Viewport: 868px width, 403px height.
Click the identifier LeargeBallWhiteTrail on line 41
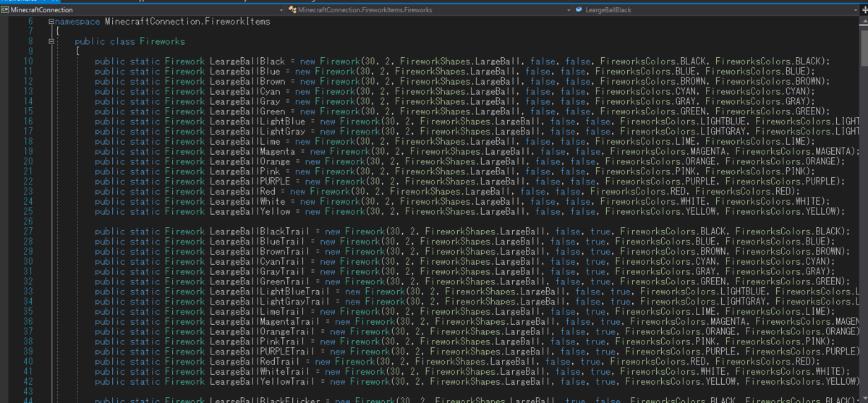260,372
